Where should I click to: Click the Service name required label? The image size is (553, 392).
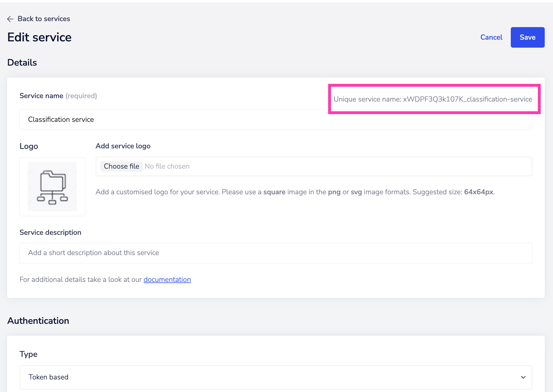[x=58, y=96]
